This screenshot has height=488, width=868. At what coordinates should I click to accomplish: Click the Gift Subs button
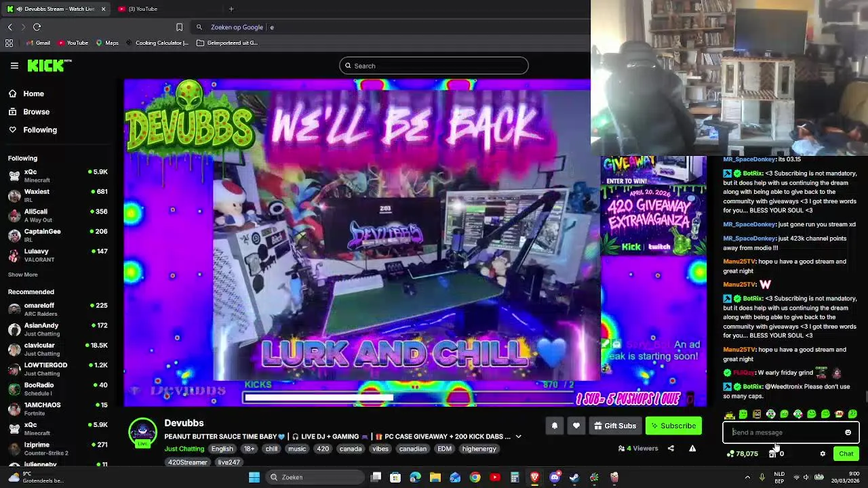click(615, 426)
